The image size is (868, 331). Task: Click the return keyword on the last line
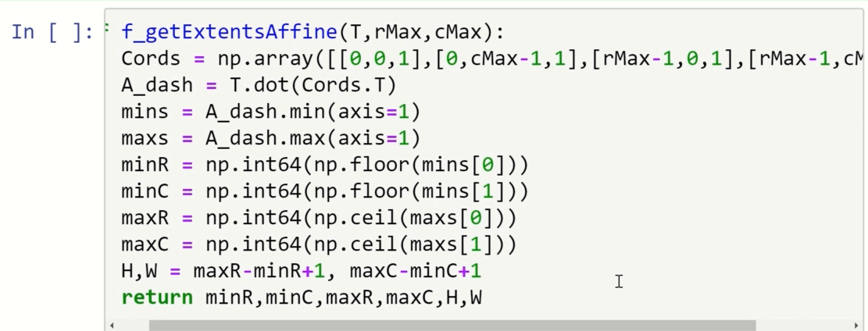click(156, 297)
